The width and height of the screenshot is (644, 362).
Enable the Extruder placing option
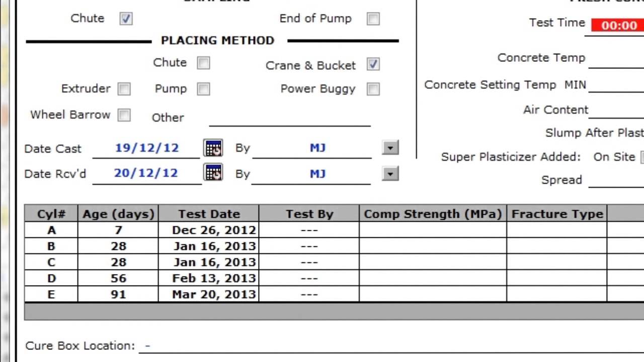(x=124, y=89)
